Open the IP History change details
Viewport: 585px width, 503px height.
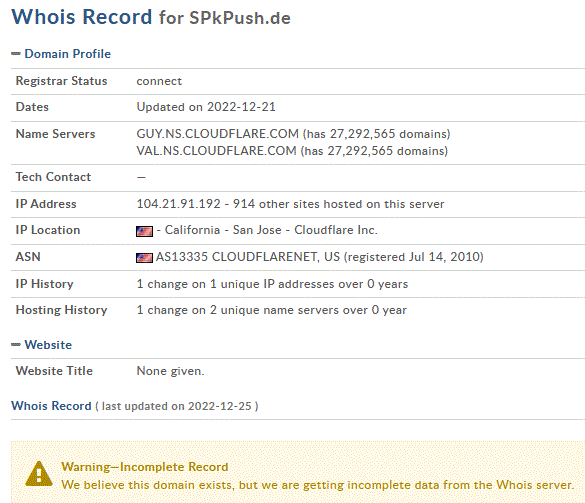272,284
